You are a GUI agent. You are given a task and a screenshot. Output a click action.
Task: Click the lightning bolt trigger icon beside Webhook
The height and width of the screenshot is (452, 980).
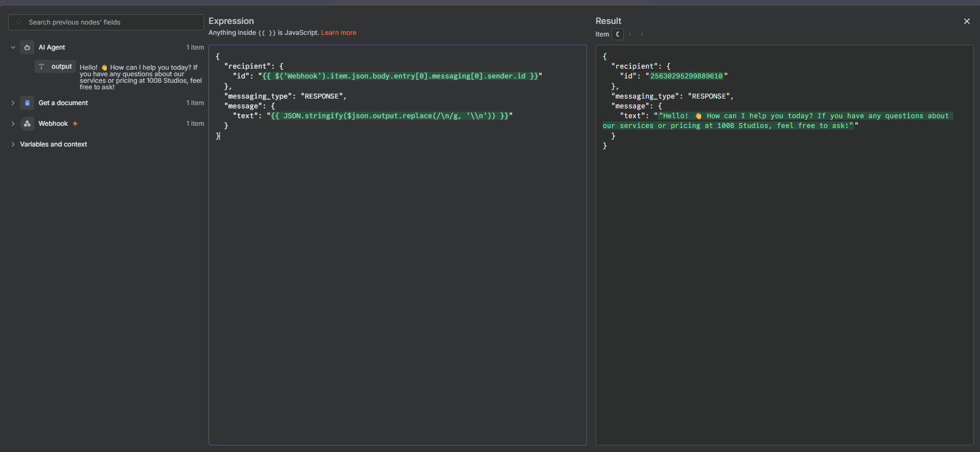[75, 124]
